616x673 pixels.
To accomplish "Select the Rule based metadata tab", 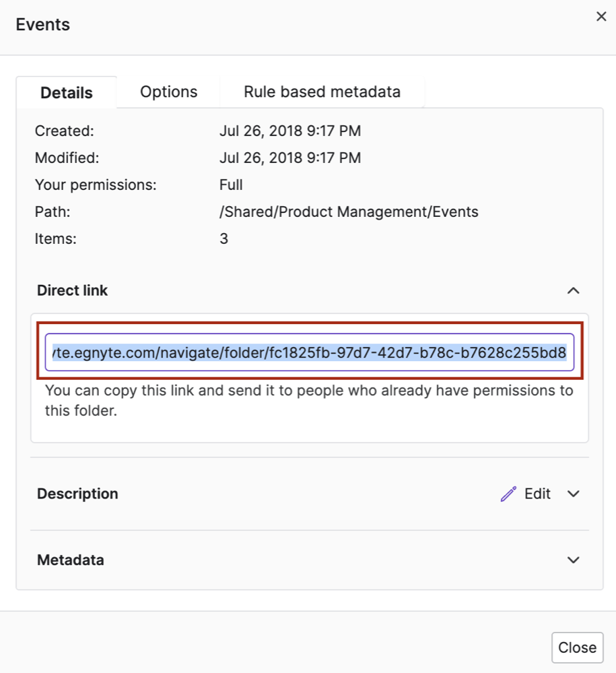I will [322, 92].
